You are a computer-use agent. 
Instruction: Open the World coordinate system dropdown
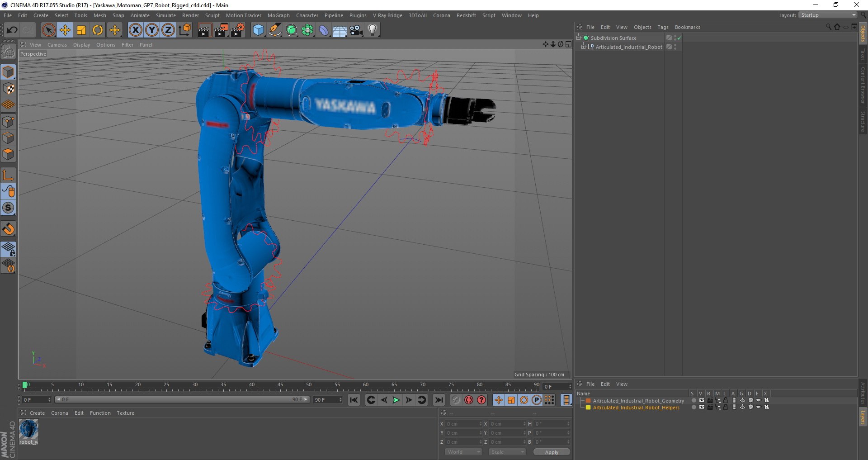pos(463,452)
